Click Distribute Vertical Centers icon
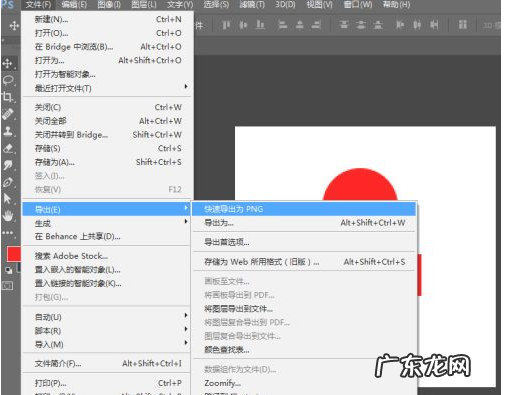This screenshot has height=395, width=509. point(360,25)
